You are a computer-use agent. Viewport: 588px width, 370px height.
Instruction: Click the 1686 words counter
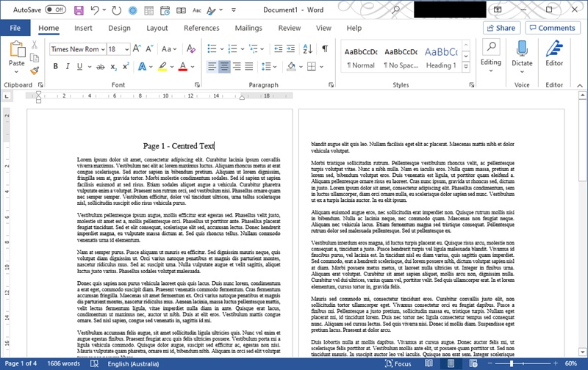(x=63, y=363)
